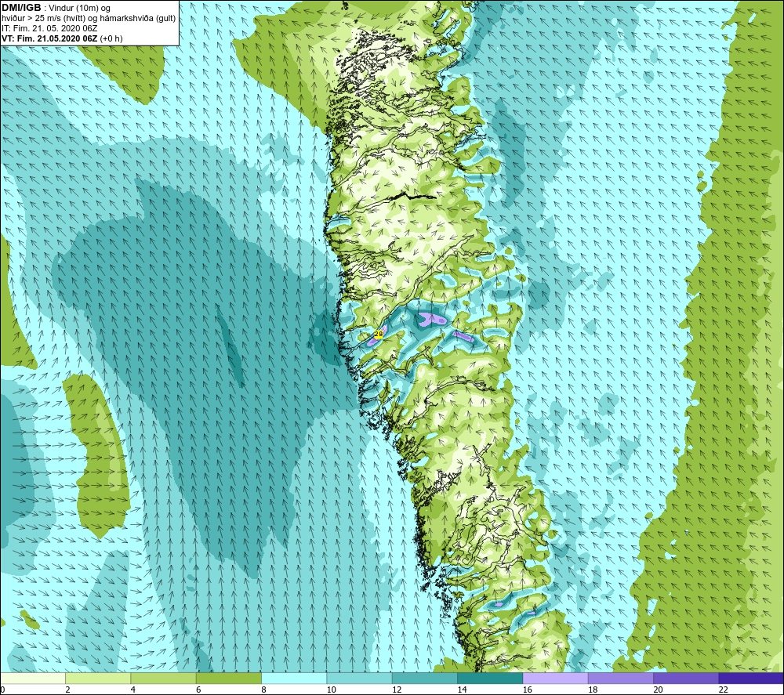Click the legend scale label '0'
The image size is (784, 695).
tap(2, 690)
